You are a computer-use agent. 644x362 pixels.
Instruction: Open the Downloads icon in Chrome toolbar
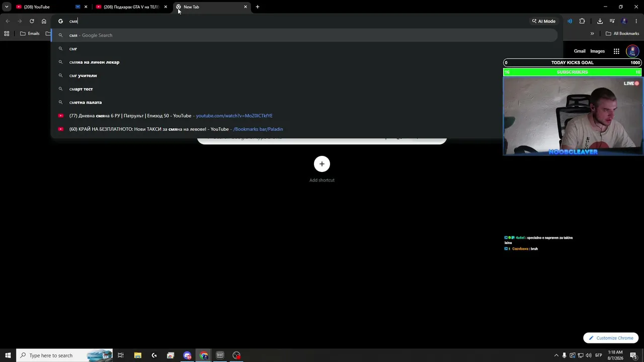(600, 21)
